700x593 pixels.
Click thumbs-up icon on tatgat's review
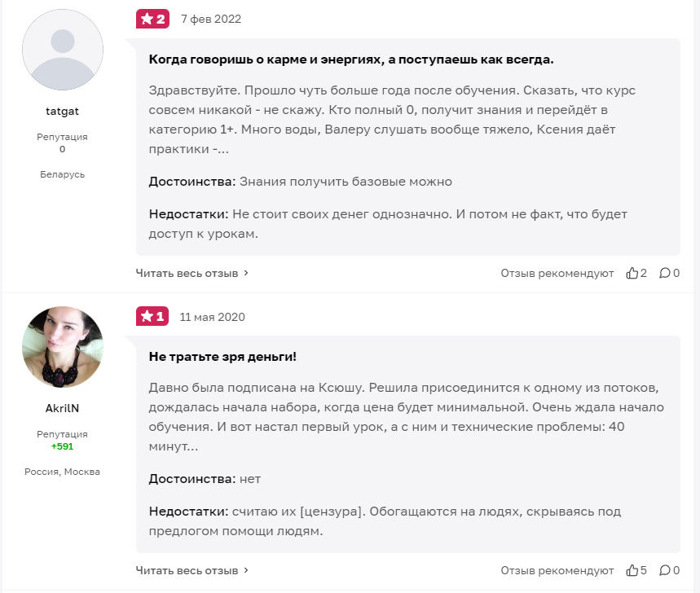tap(632, 273)
